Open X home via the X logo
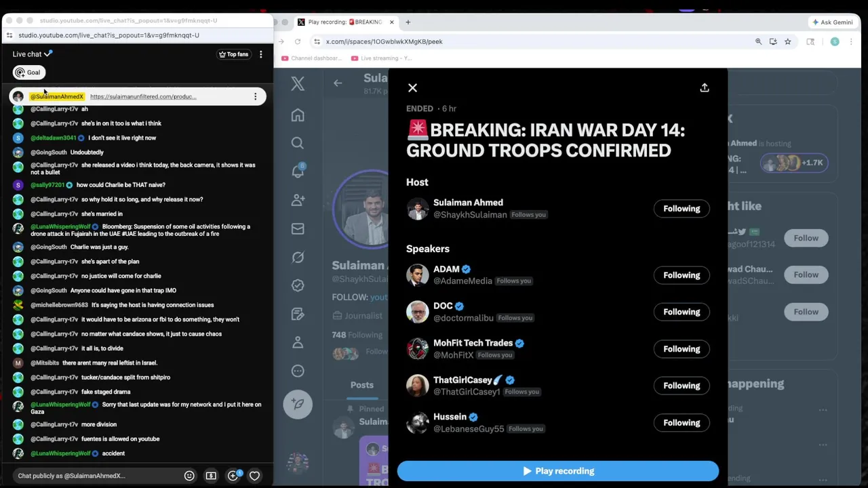Screen dimensions: 868x488 [x=298, y=83]
